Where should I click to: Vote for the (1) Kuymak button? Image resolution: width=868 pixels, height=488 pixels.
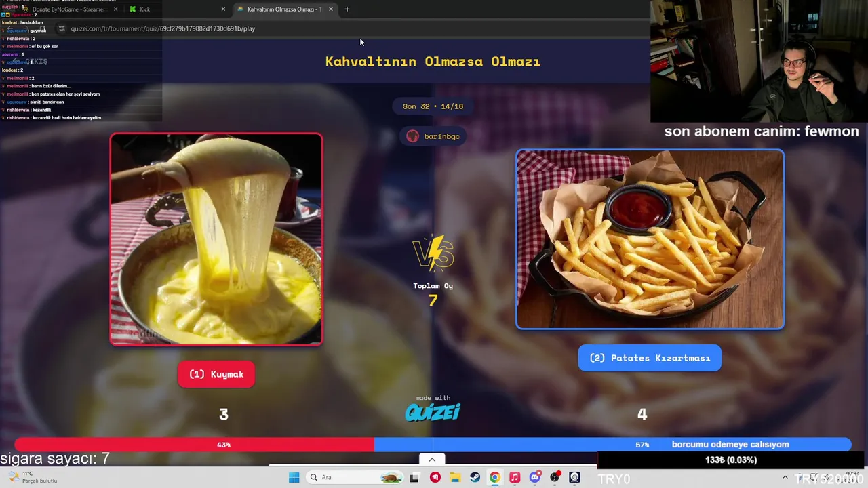(216, 374)
